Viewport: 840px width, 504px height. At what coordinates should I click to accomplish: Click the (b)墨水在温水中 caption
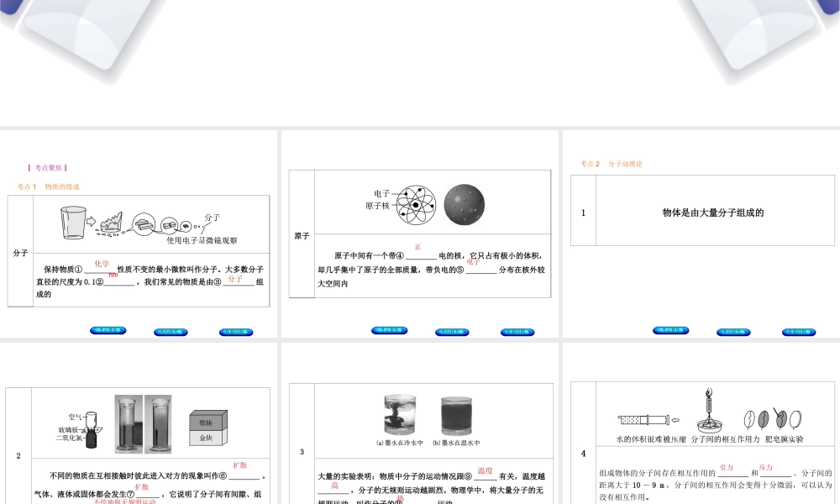click(456, 443)
